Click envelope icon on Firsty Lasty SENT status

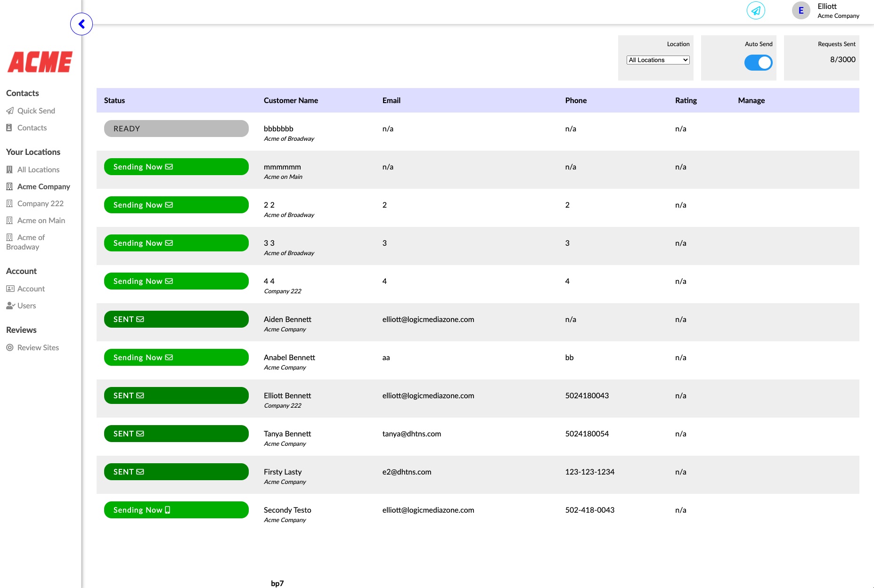coord(140,472)
